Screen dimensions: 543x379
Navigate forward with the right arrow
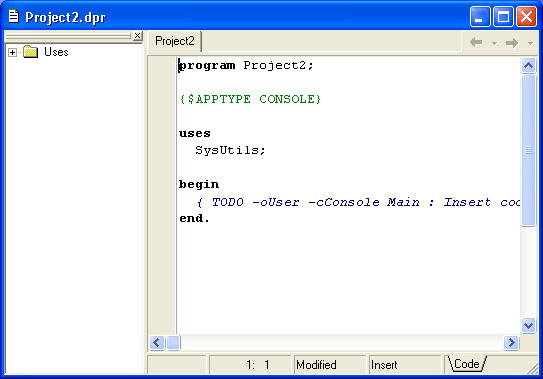[x=512, y=43]
